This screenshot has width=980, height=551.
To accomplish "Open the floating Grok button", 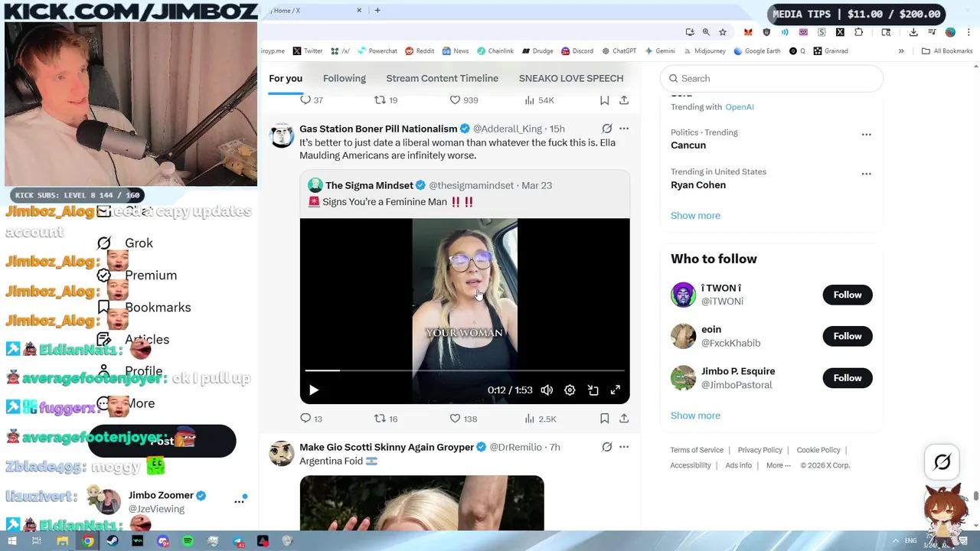I will pyautogui.click(x=942, y=462).
